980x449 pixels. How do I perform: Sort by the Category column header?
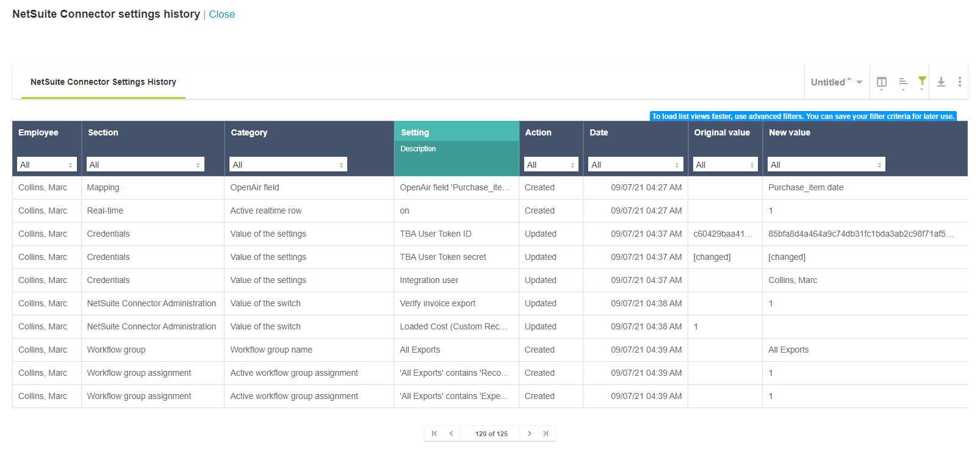click(249, 132)
